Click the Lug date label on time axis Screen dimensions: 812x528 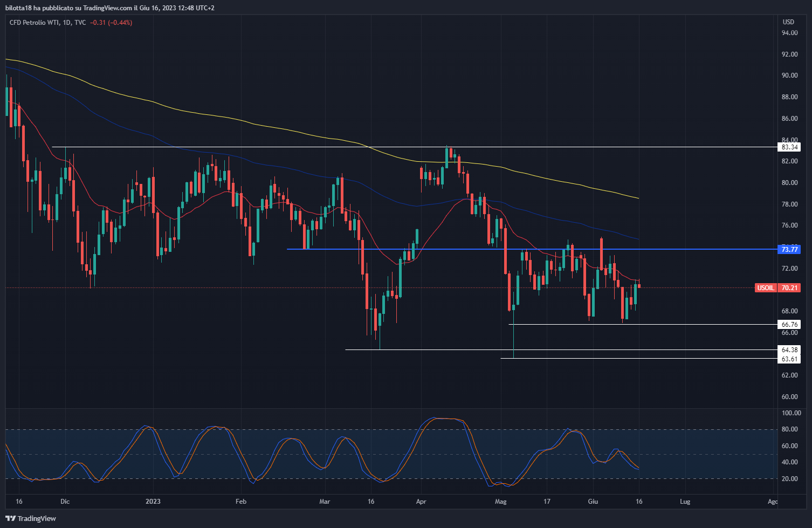685,502
